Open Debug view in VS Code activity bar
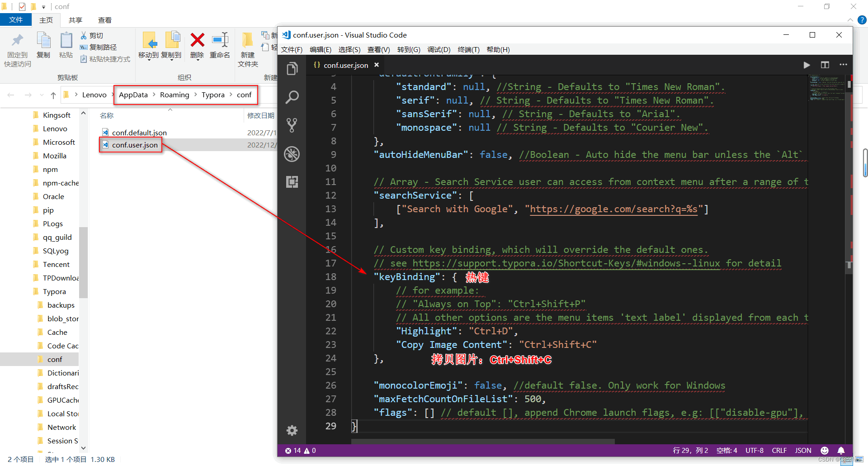 tap(292, 154)
